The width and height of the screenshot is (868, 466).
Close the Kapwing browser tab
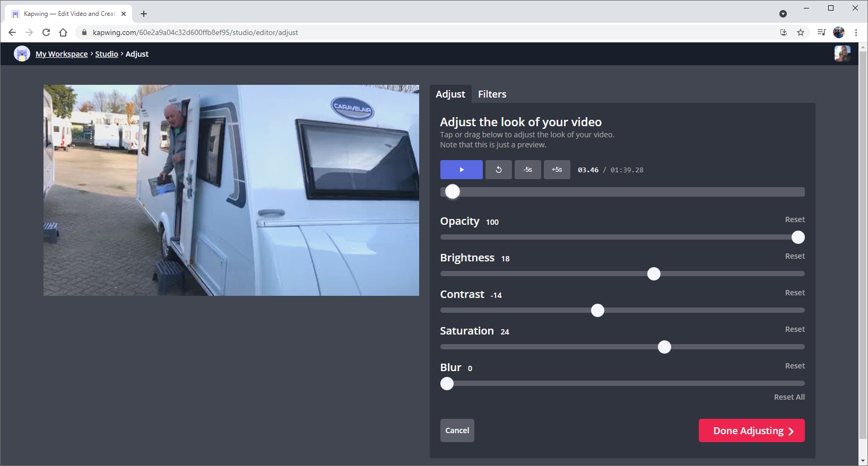tap(124, 14)
